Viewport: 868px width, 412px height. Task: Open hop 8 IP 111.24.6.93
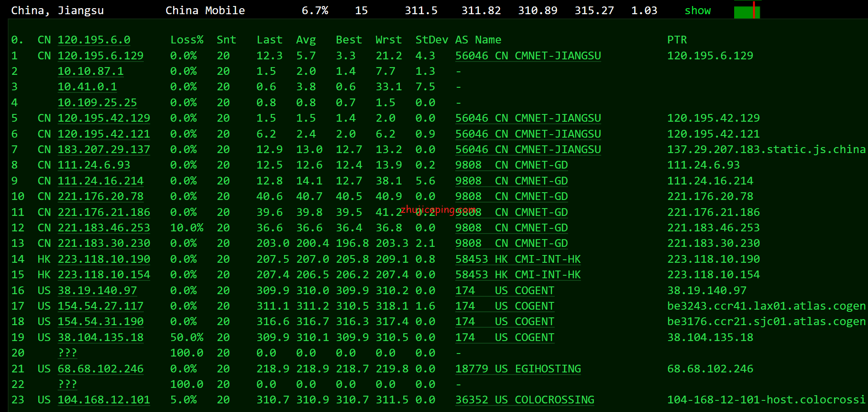click(x=94, y=165)
